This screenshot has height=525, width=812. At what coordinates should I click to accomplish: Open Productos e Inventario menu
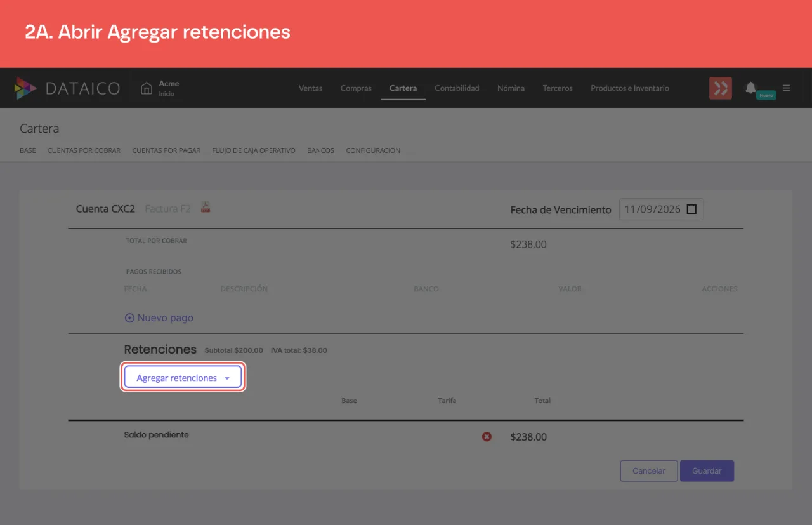pos(630,88)
